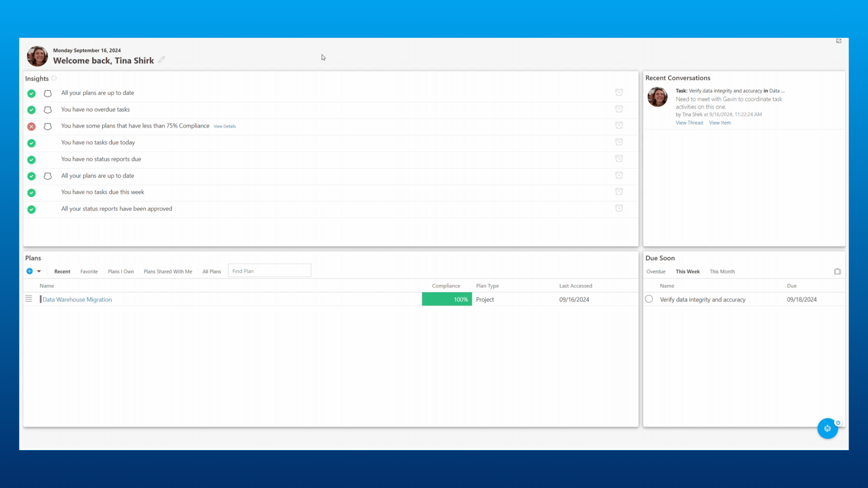Viewport: 868px width, 488px height.
Task: Click the 09/18/2024 due date cell
Action: click(802, 300)
